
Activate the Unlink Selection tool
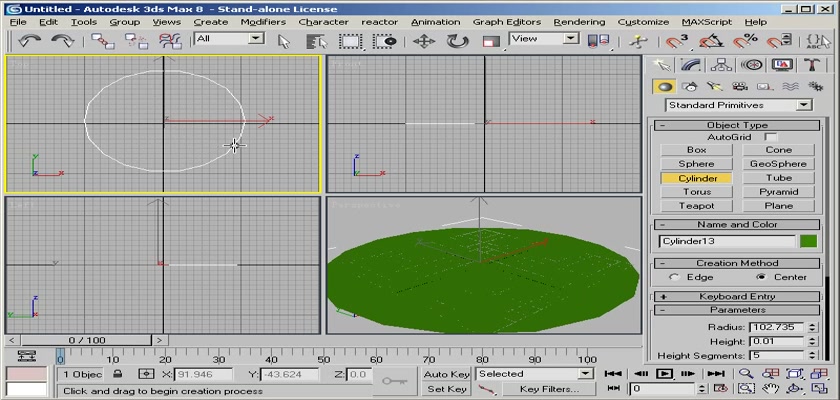point(136,41)
